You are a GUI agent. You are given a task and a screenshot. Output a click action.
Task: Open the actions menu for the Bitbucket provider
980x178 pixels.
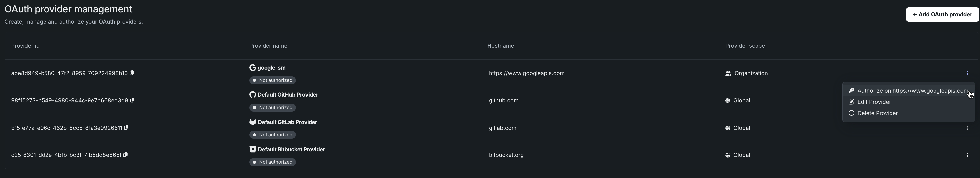coord(968,155)
